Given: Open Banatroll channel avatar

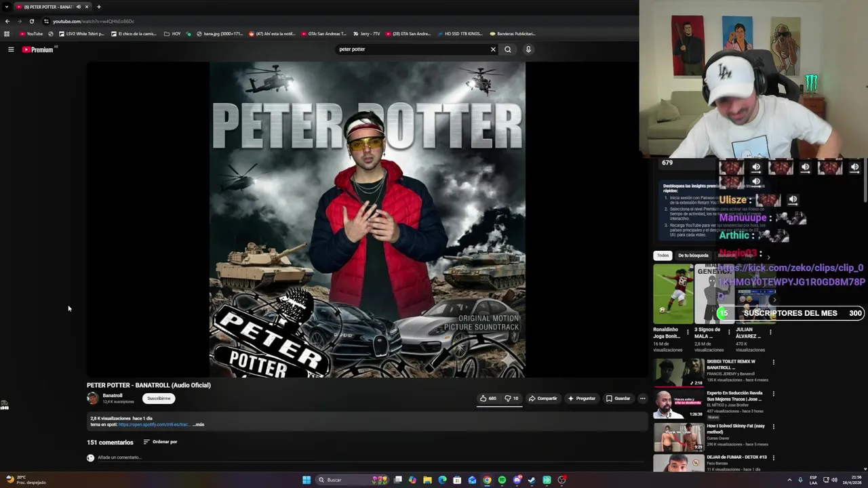Looking at the screenshot, I should point(93,399).
